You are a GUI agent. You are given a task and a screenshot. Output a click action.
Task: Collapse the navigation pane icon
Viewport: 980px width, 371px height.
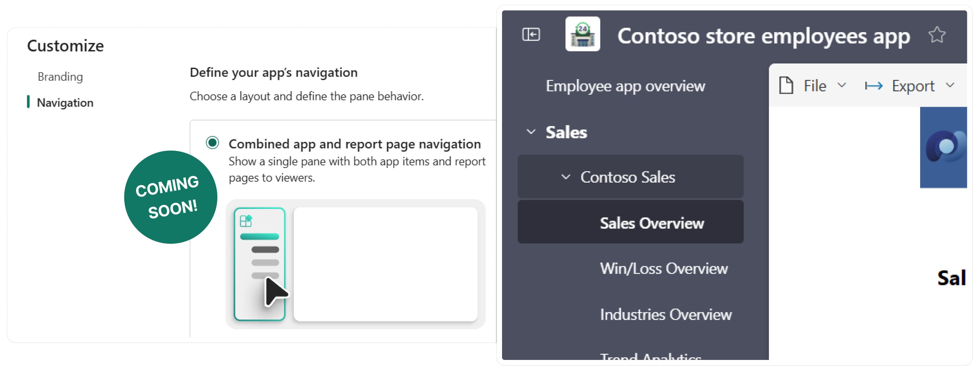coord(531,34)
